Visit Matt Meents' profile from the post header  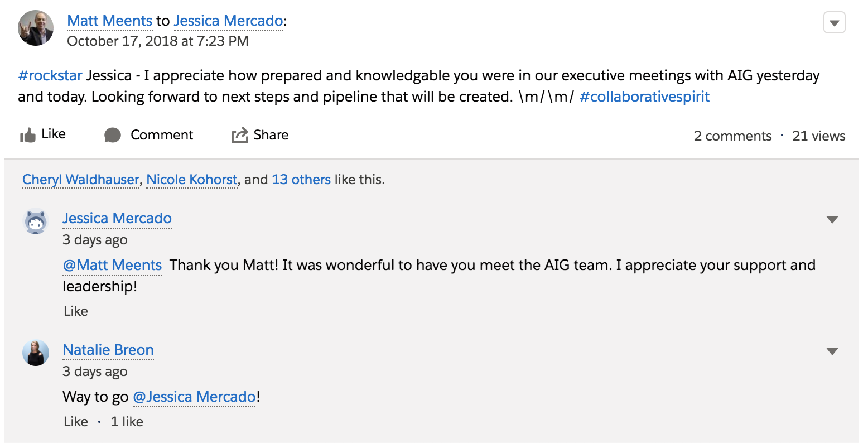tap(109, 21)
